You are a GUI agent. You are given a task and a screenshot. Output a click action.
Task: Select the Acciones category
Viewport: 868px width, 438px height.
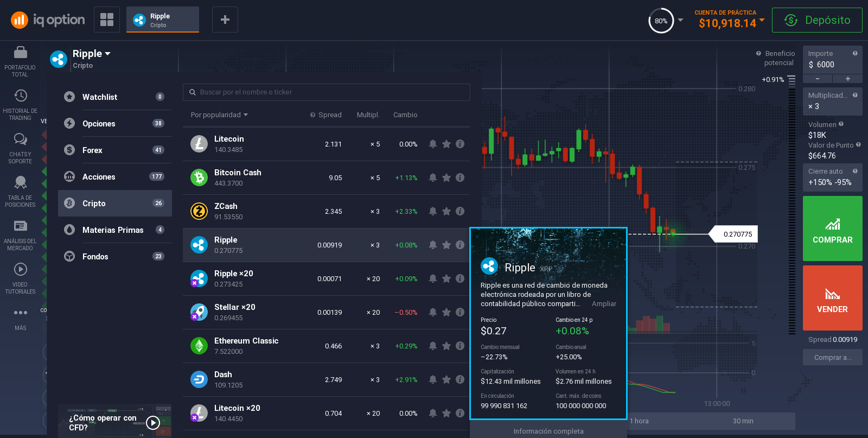tap(115, 176)
